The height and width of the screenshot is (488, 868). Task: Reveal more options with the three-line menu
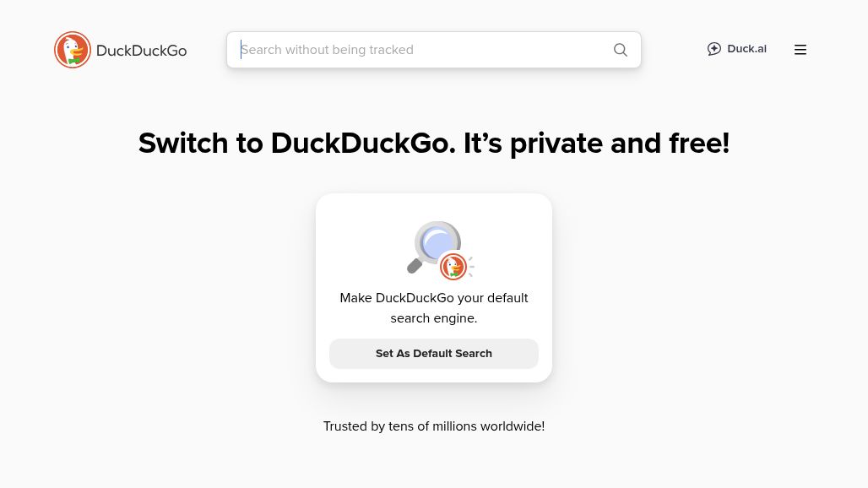click(800, 49)
